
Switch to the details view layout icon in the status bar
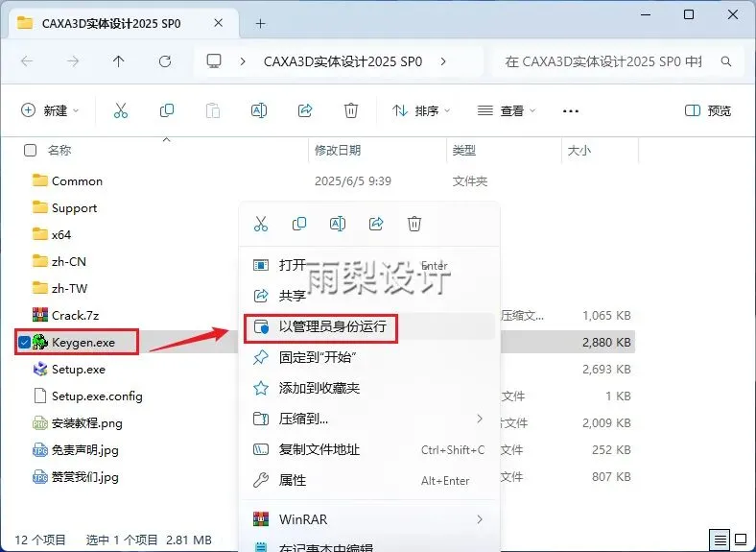click(x=720, y=540)
